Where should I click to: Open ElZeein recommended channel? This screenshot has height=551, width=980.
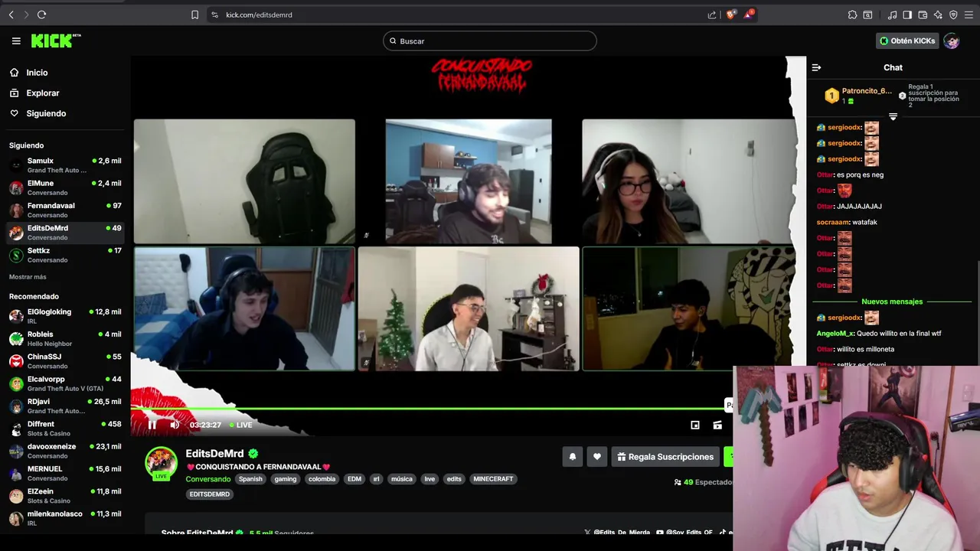pos(65,495)
